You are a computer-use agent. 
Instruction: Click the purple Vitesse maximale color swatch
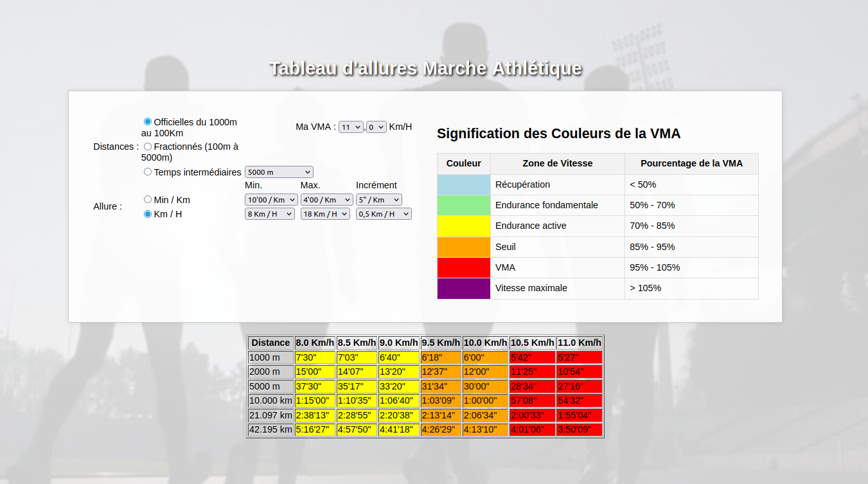pos(464,289)
